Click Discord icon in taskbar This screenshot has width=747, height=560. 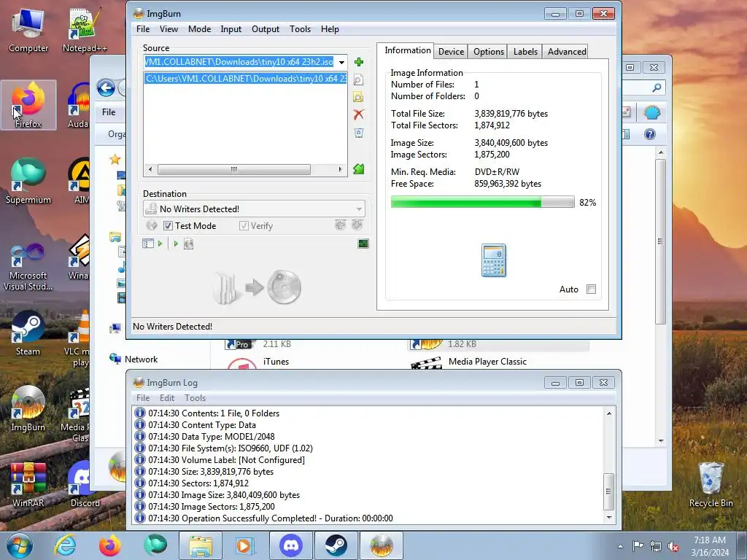coord(292,545)
